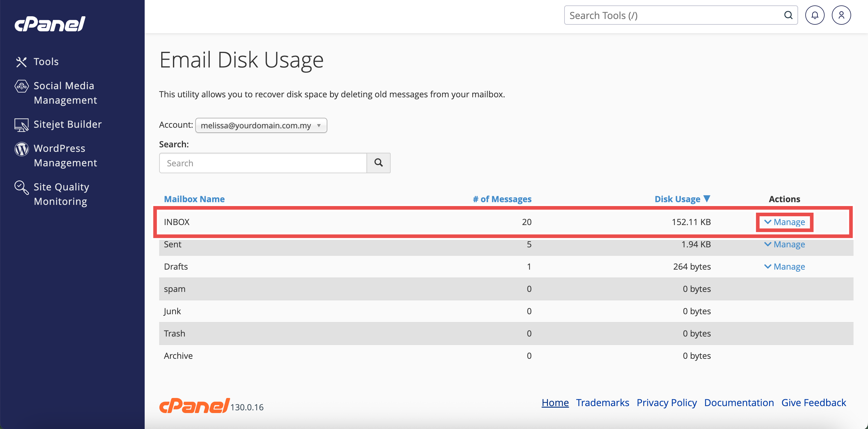Screen dimensions: 868x429
Task: Click the mailbox search magnifier button
Action: click(379, 163)
